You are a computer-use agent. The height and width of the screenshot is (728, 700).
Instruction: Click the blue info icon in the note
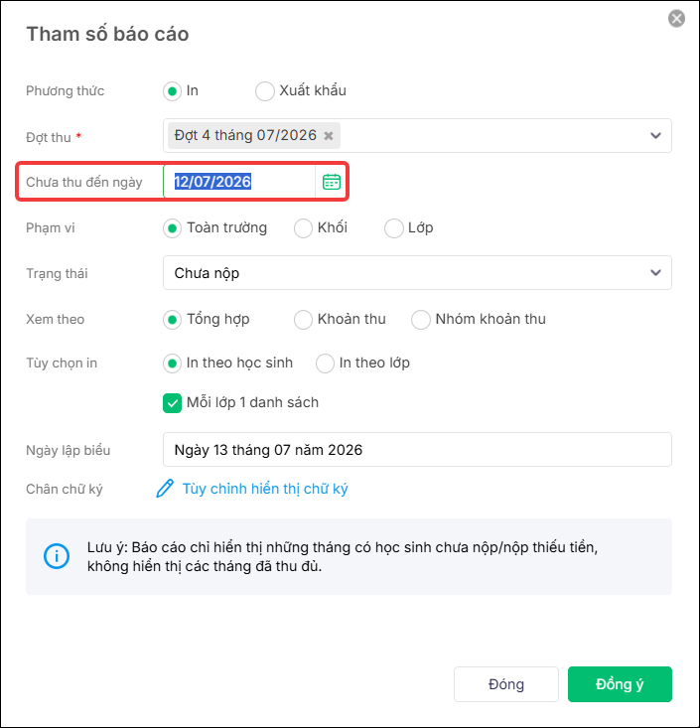[x=57, y=556]
